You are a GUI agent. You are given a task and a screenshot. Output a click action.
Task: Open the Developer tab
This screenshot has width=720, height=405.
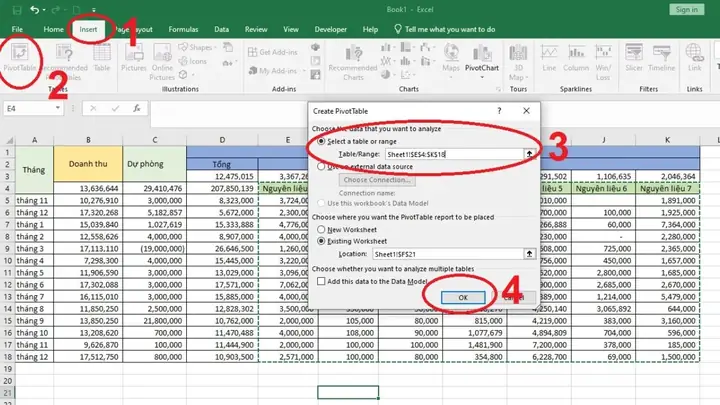331,29
